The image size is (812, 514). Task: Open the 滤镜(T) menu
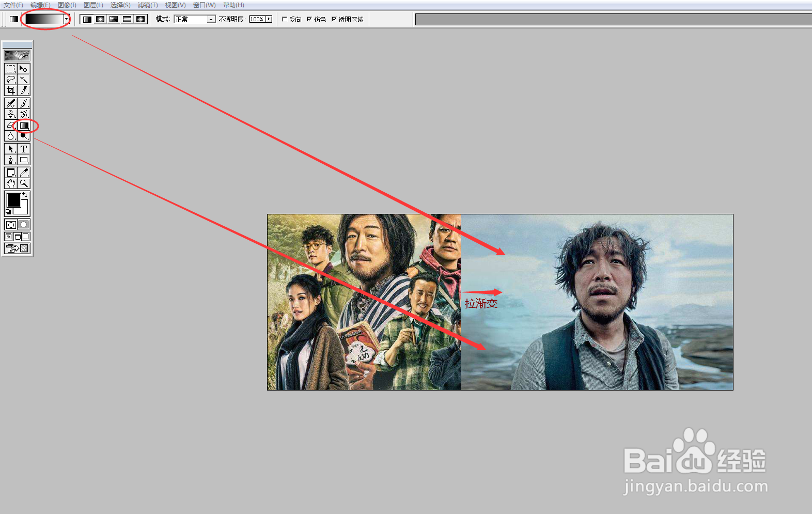click(x=148, y=5)
